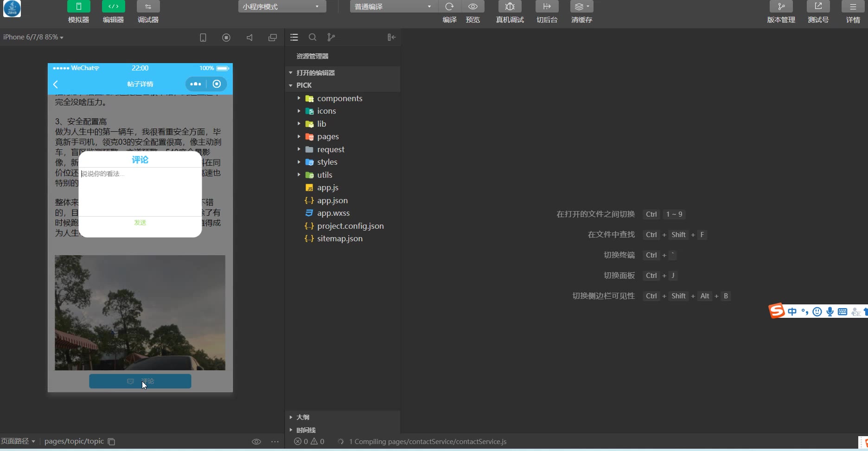Screen dimensions: 868x451
Task: Expand the lib folder
Action: [x=343, y=124]
